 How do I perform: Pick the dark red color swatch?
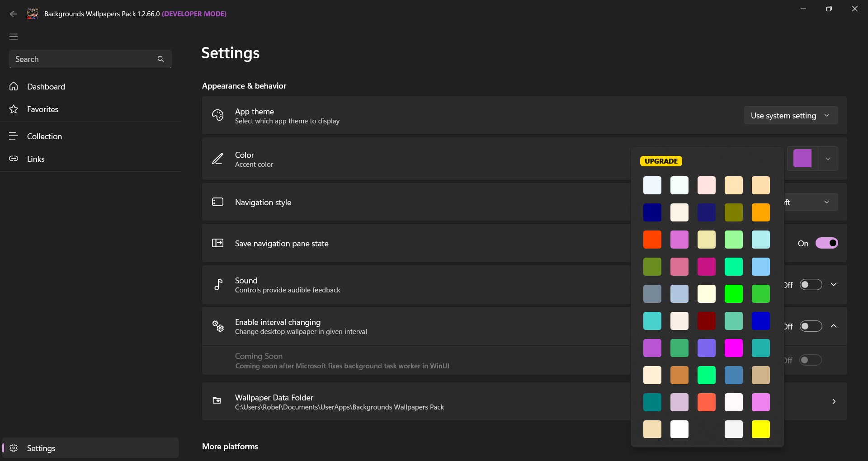[x=707, y=321]
